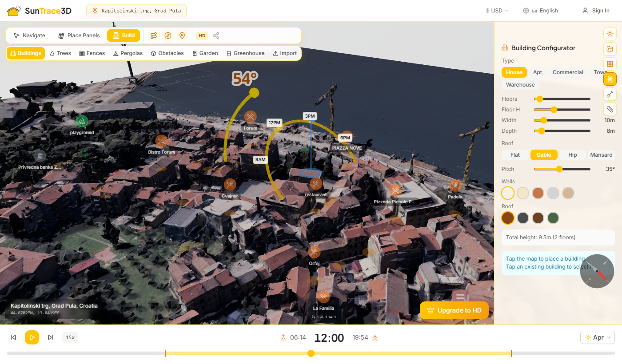Viewport: 622px width, 364px height.
Task: Open the USD currency dropdown
Action: [x=497, y=11]
